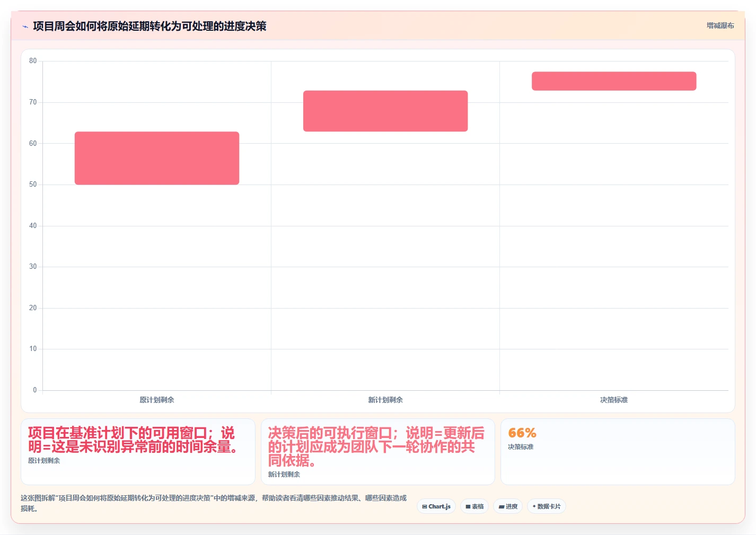
Task: Click the 66% value in 决策标准 card
Action: [522, 433]
